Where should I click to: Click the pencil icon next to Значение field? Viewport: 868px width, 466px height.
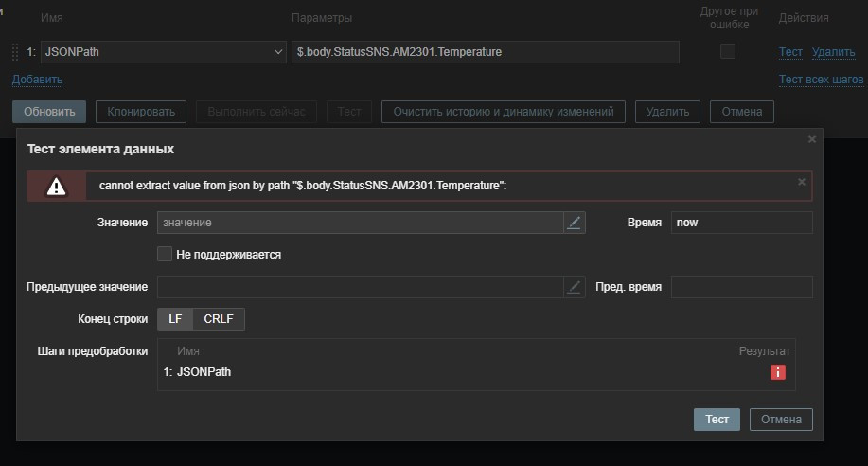[x=575, y=223]
